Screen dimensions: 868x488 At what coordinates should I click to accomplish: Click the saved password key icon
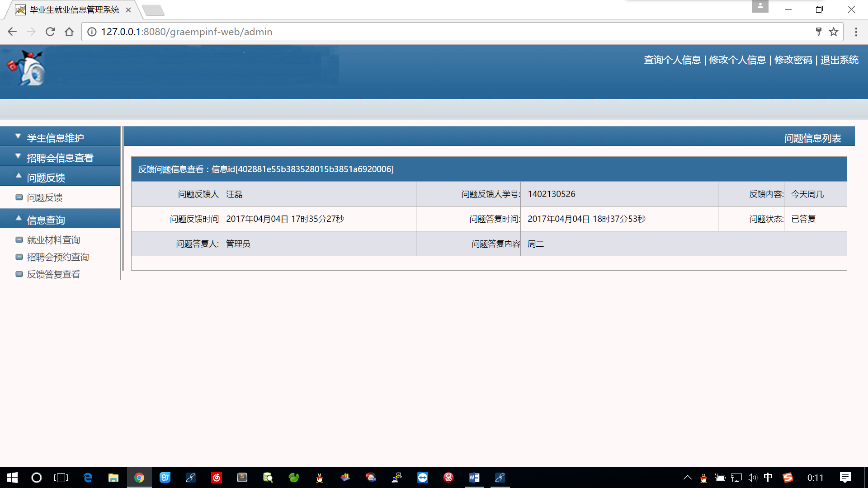point(818,32)
